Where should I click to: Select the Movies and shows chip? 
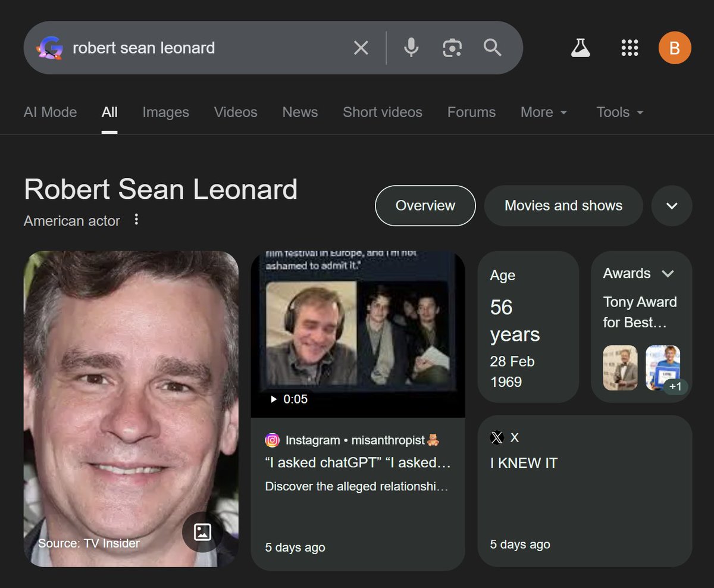563,205
